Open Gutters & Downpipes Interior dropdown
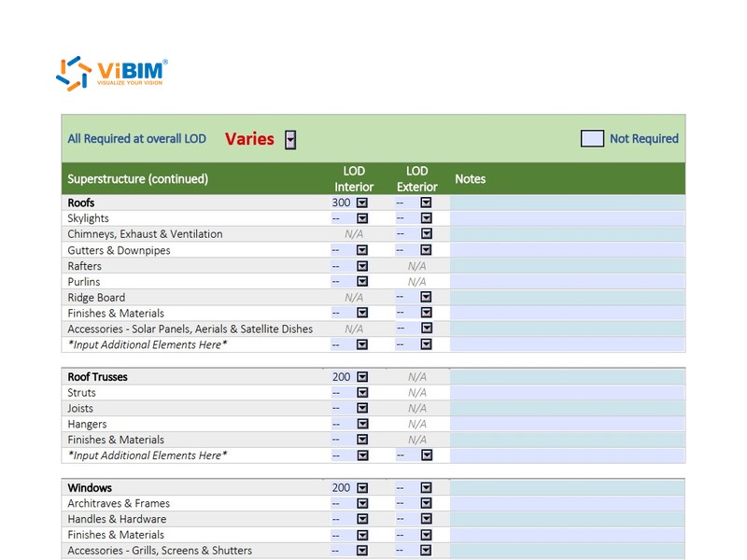This screenshot has width=747, height=560. [362, 250]
